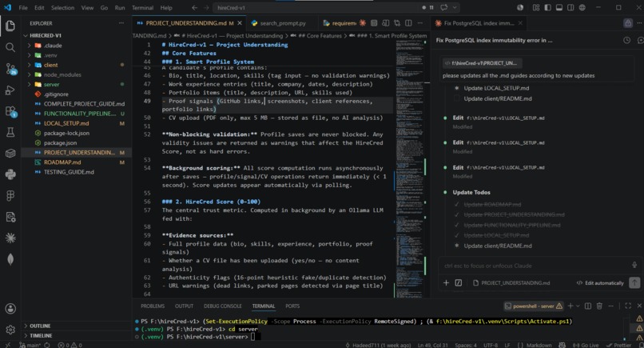
Task: Open COMPLETE_PROJECT_GUIDE.md file
Action: click(77, 104)
